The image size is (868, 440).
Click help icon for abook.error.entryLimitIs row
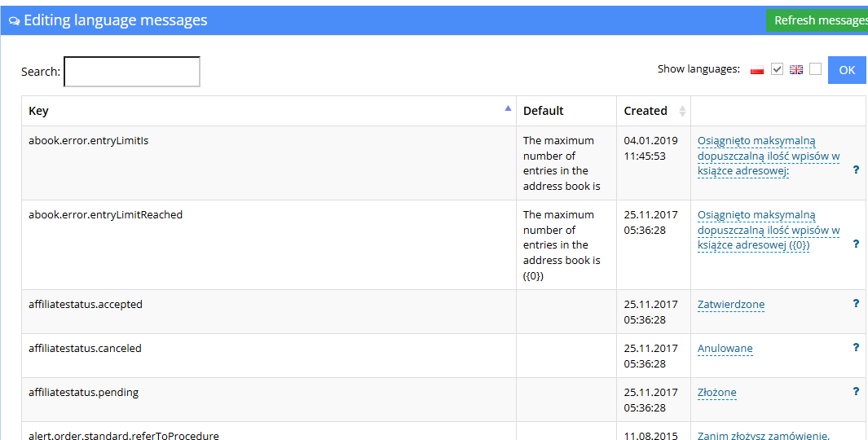pyautogui.click(x=856, y=170)
